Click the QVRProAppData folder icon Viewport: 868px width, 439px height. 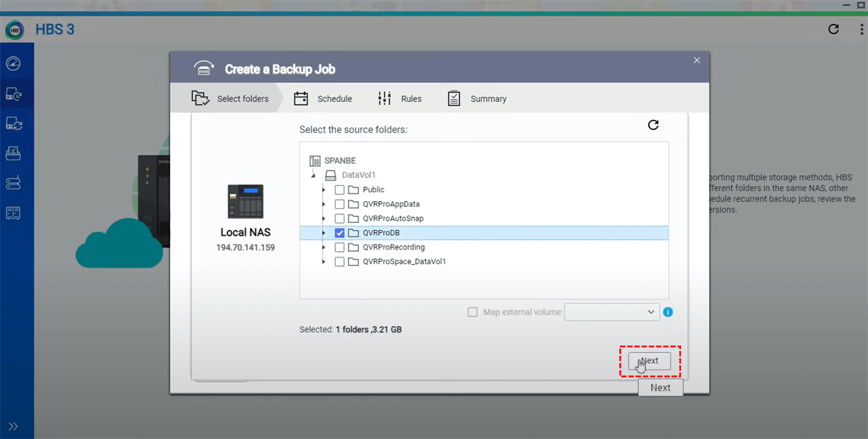coord(353,204)
